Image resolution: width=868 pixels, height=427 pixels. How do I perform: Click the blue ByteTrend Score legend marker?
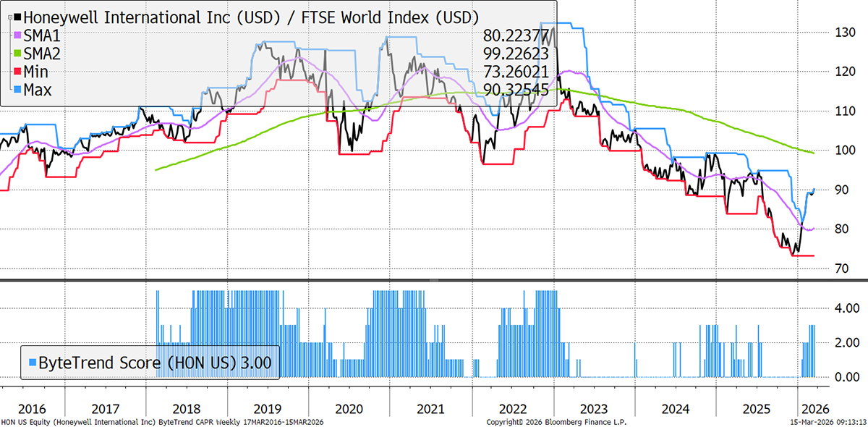(31, 363)
